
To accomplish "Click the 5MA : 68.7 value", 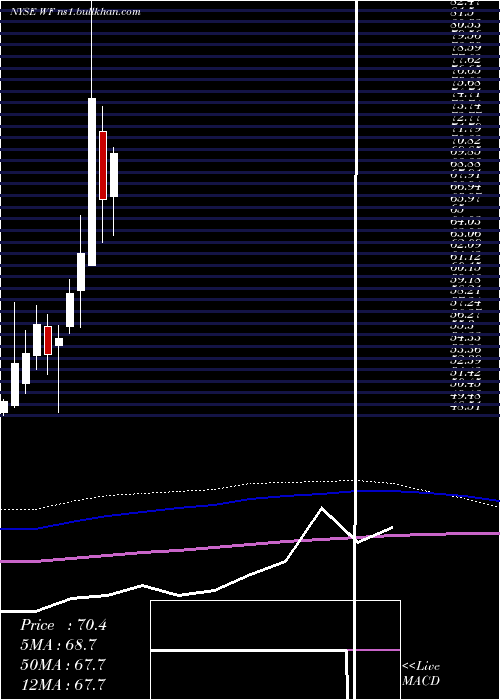I will (58, 645).
